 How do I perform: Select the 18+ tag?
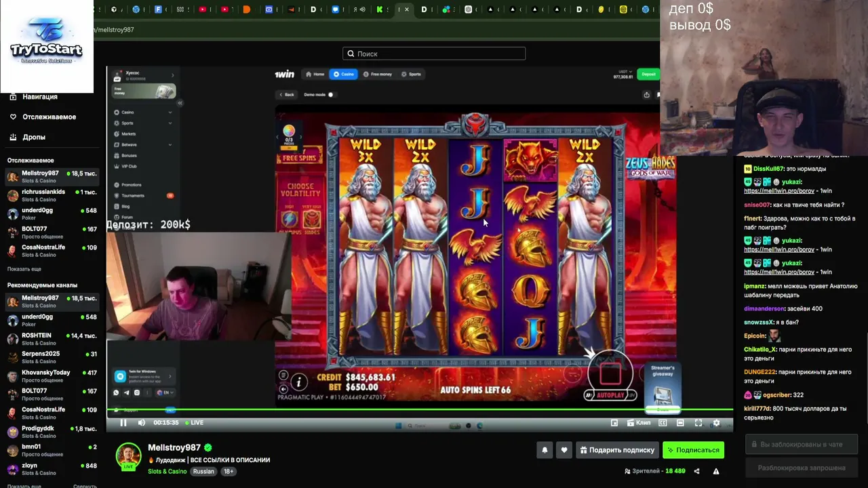click(229, 471)
